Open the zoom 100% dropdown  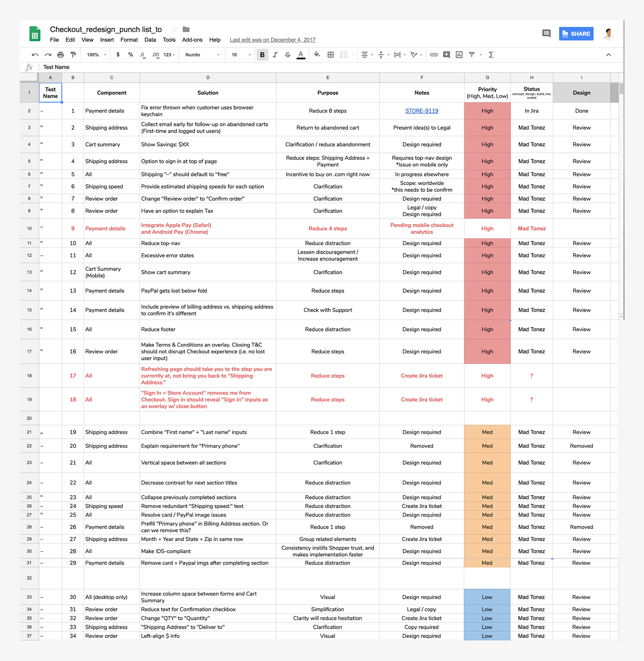(97, 55)
